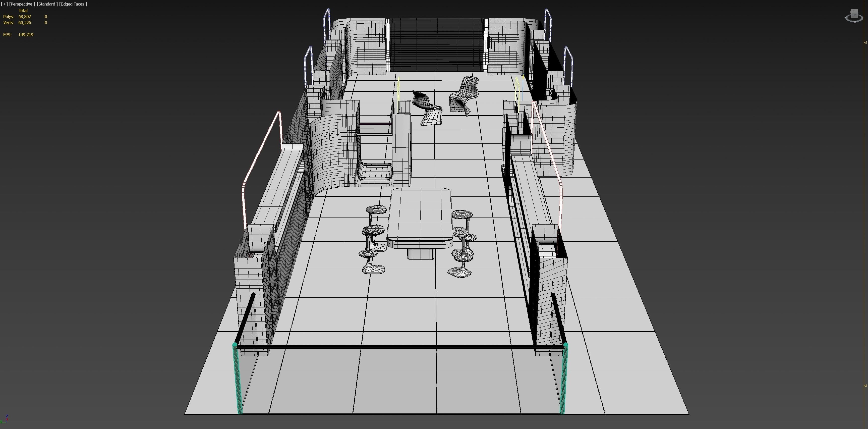The image size is (868, 429).
Task: Click the Total statistics column header
Action: coord(23,11)
